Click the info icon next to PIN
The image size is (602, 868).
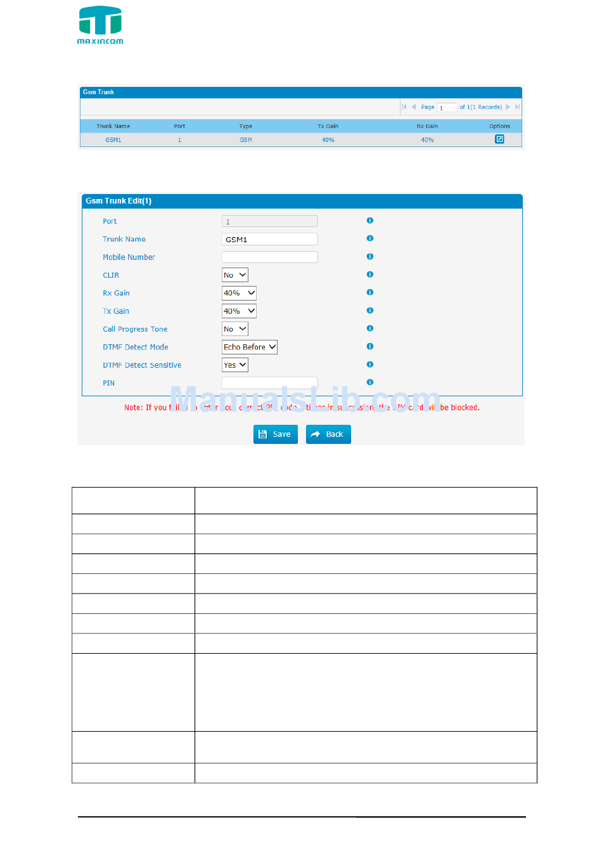pyautogui.click(x=370, y=382)
